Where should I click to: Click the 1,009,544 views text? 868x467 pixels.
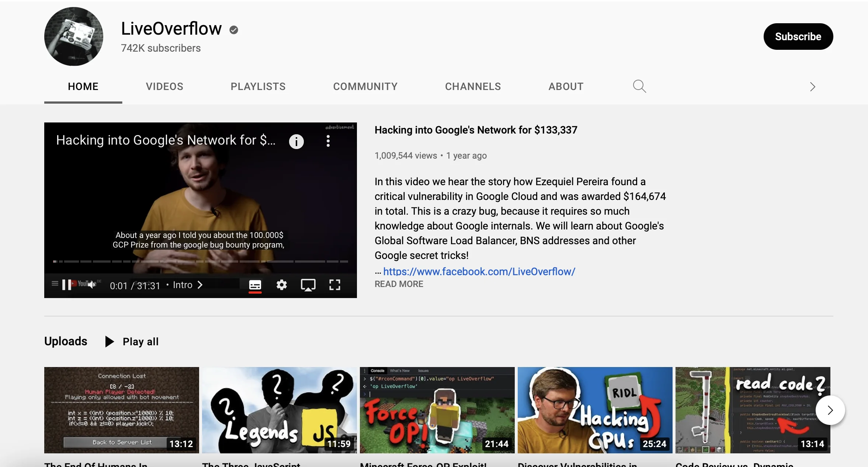click(x=406, y=156)
